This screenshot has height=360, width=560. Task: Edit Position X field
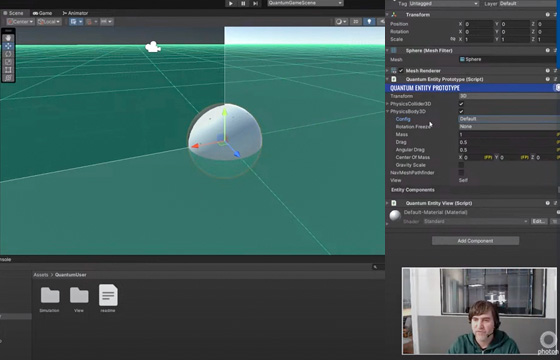[x=479, y=24]
